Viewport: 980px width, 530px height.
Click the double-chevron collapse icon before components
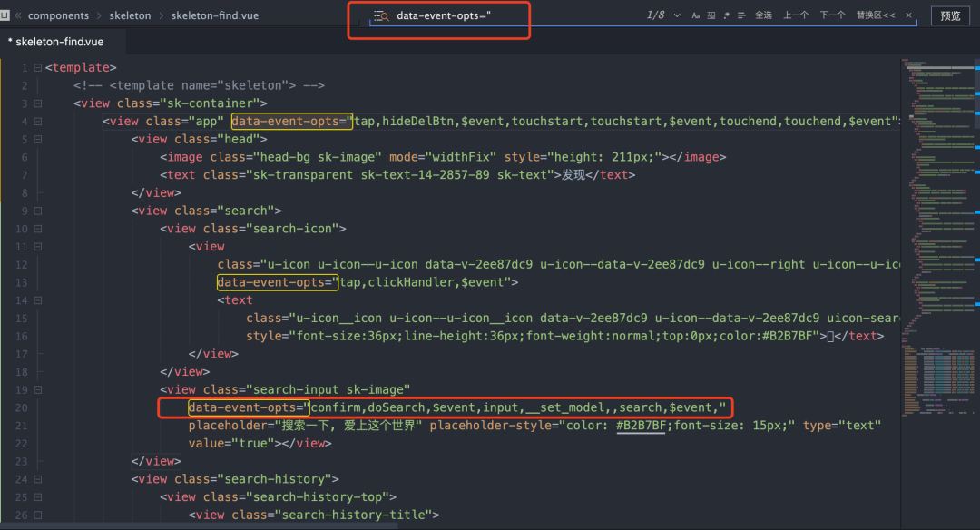click(18, 15)
